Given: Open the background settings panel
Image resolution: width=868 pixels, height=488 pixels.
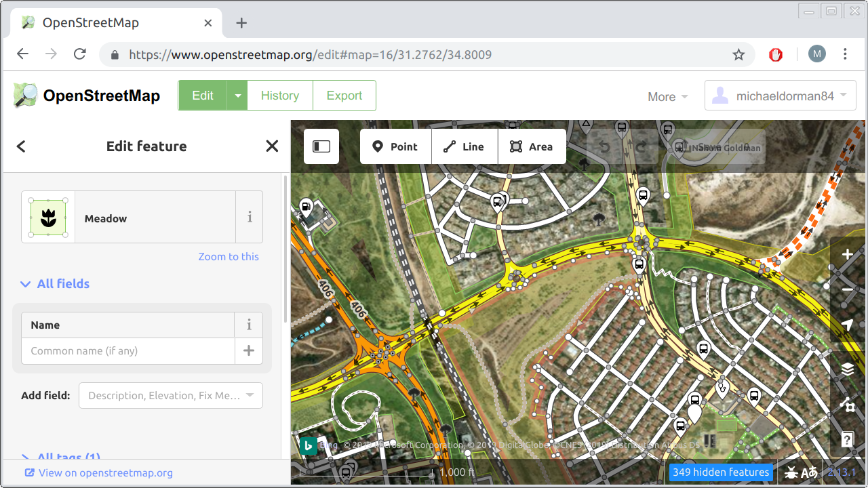Looking at the screenshot, I should 846,369.
